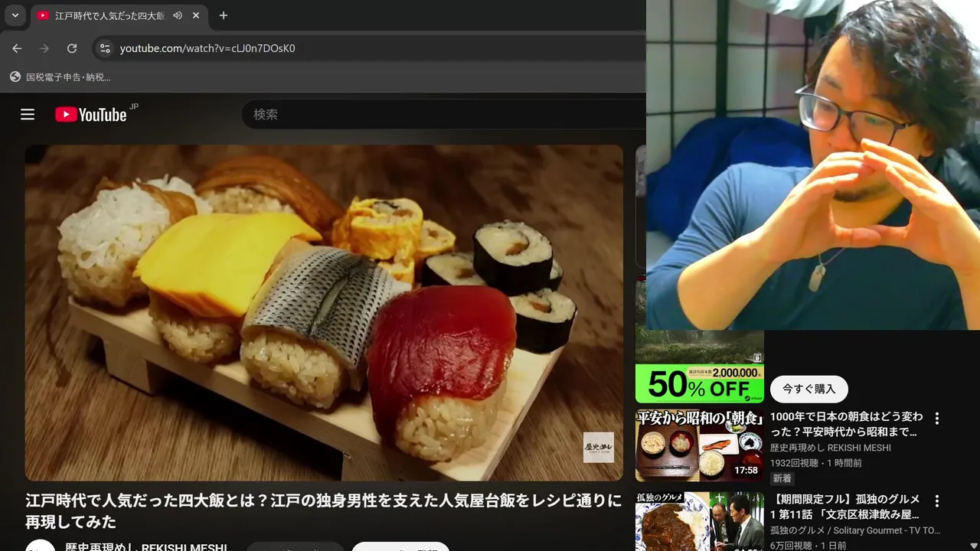Screen dimensions: 980x551
Task: Open the YouTube guide hamburger menu
Action: coord(28,114)
